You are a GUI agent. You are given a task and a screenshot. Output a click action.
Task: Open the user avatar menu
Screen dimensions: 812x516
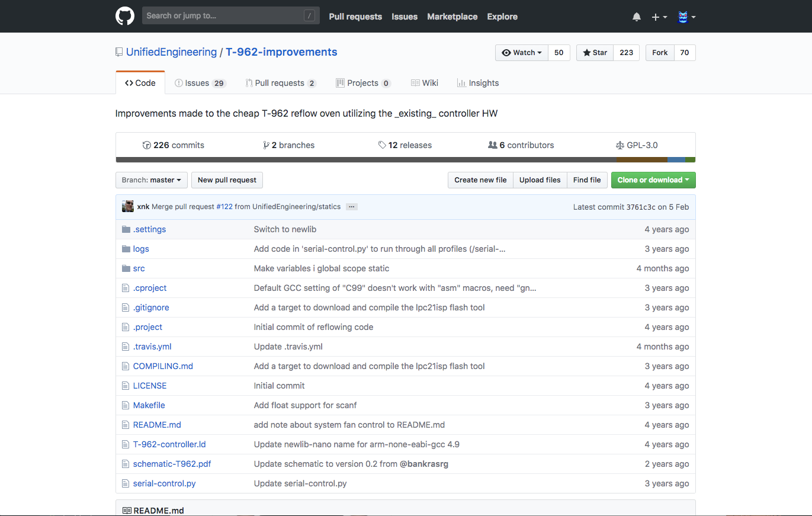click(686, 17)
